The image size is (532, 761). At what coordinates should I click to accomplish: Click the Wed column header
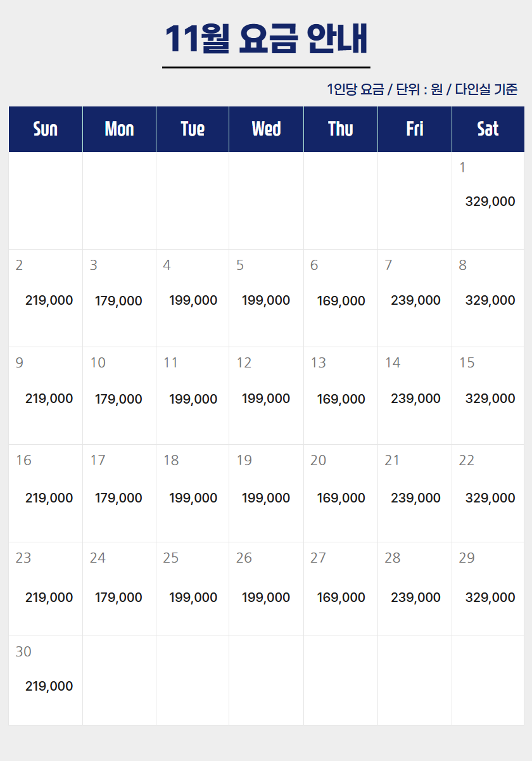click(x=266, y=129)
